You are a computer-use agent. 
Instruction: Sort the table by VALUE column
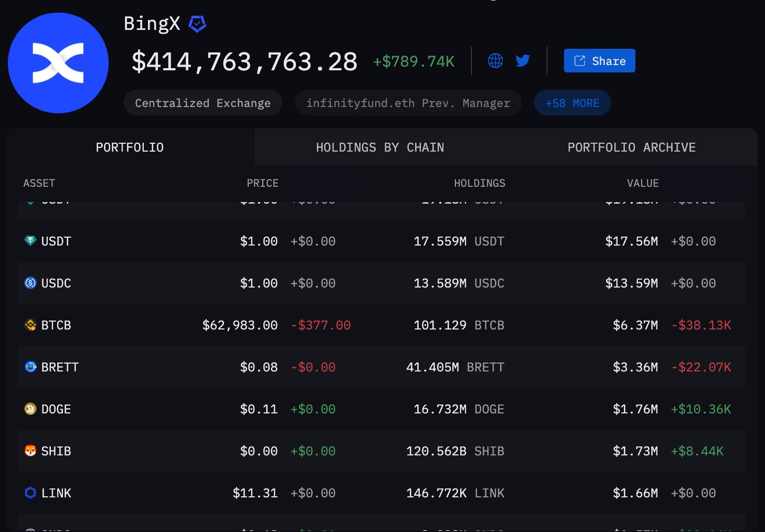643,183
